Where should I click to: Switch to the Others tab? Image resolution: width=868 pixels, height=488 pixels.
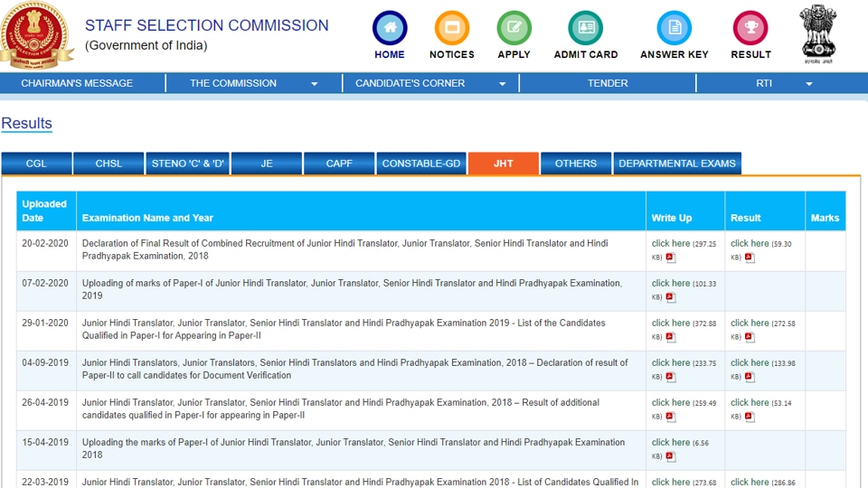[x=576, y=164]
